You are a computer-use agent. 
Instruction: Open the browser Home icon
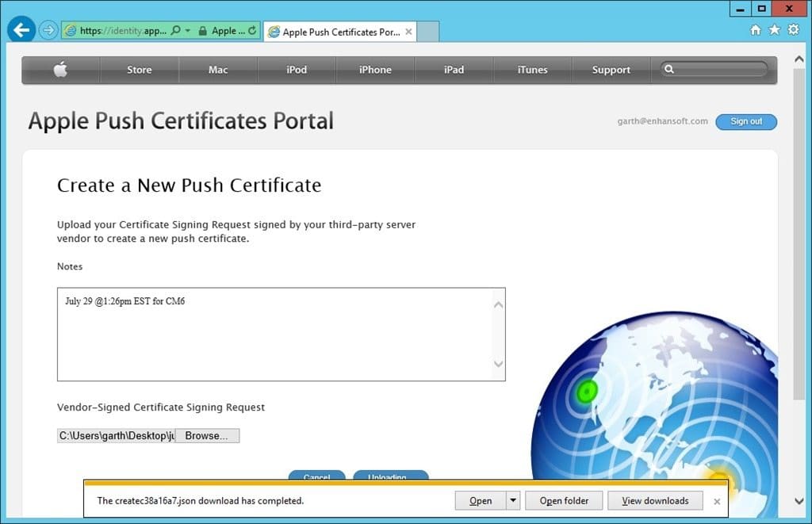coord(756,30)
